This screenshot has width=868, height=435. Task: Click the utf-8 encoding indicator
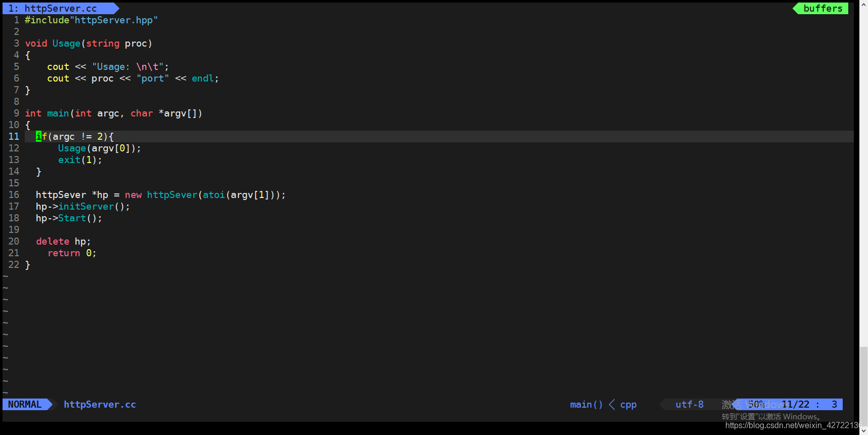(689, 404)
